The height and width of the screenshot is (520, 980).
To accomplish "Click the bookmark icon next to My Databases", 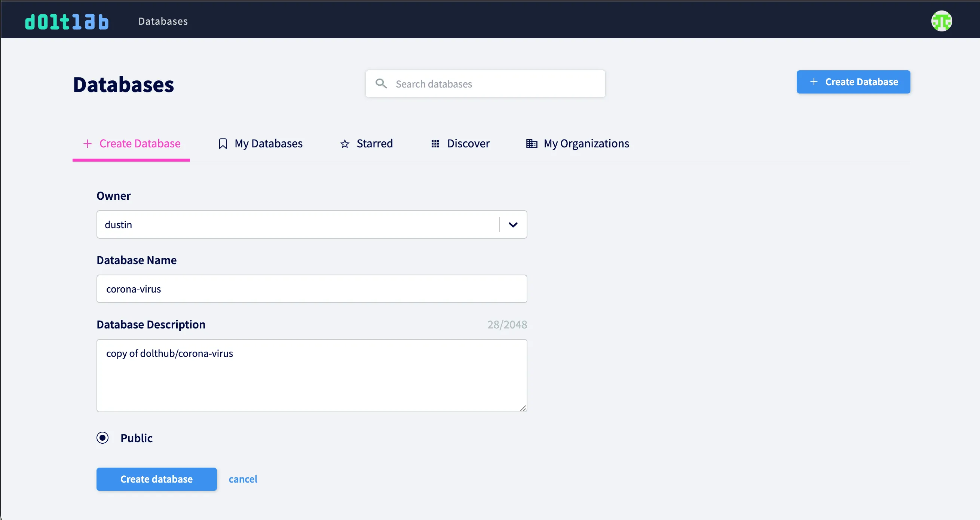I will (x=223, y=143).
